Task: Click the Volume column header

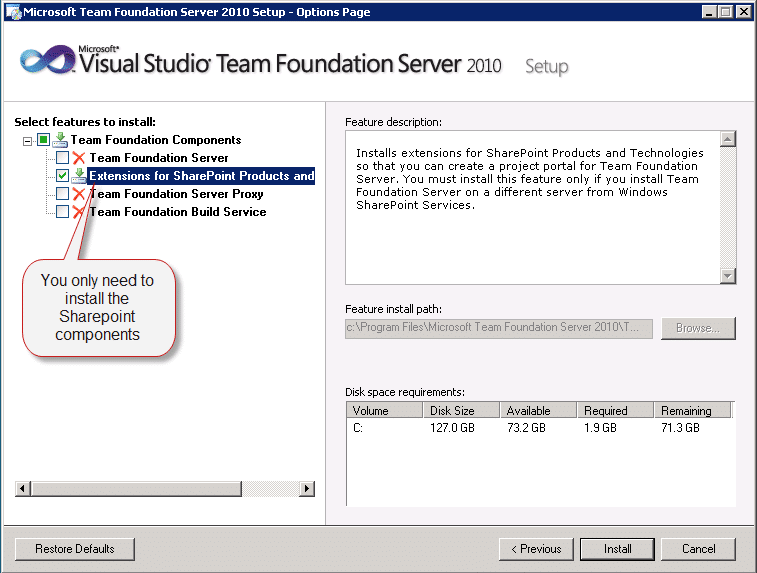Action: tap(384, 410)
